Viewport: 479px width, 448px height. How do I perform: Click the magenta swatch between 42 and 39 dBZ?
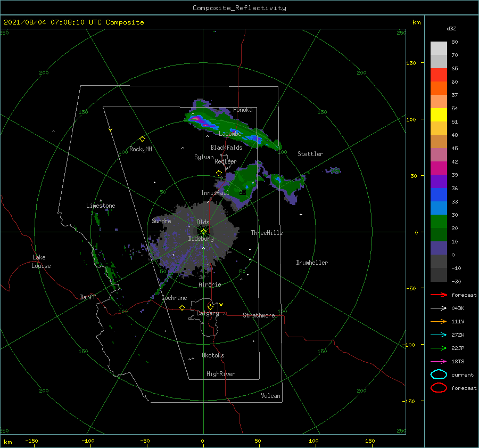439,168
